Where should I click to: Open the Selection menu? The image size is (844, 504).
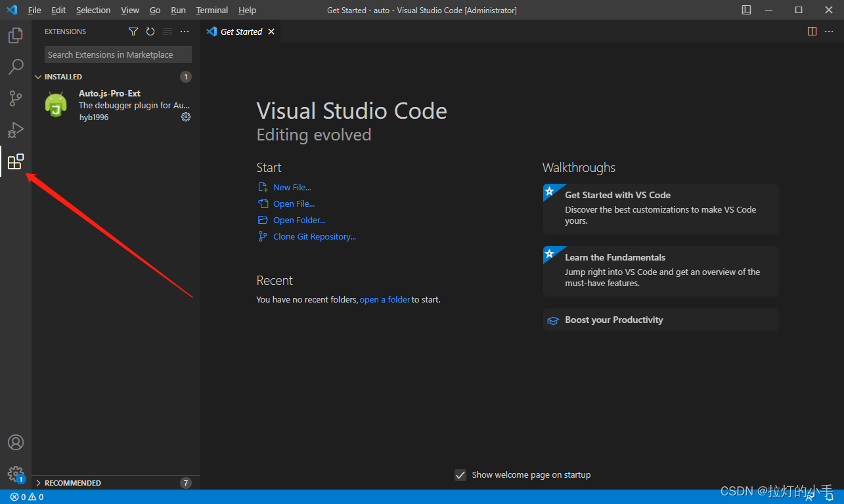point(93,10)
